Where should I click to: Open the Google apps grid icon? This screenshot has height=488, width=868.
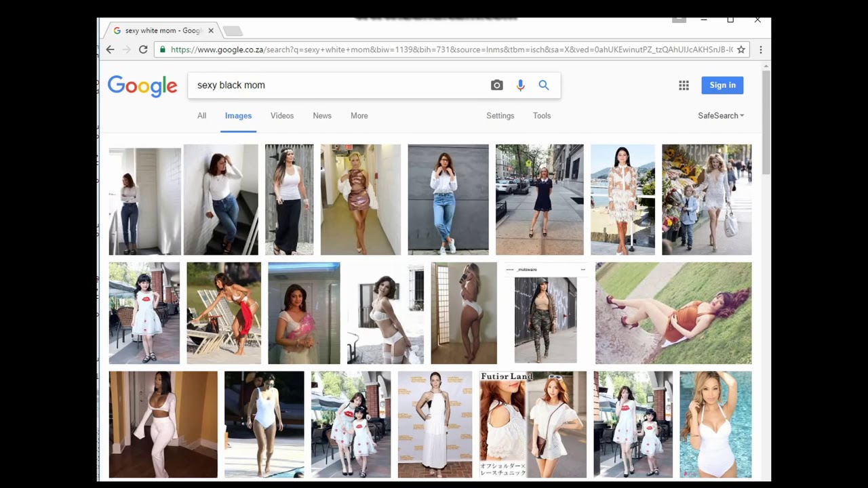pyautogui.click(x=684, y=85)
